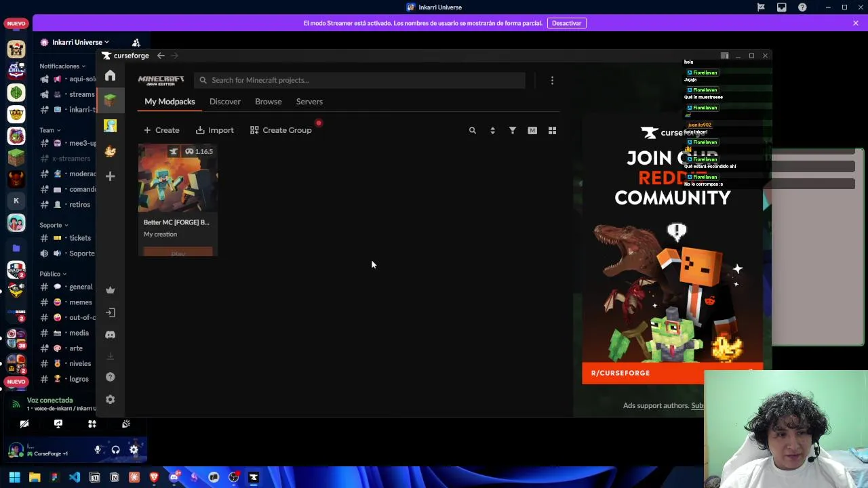Open File Explorer from taskbar
This screenshot has width=868, height=488.
click(35, 477)
